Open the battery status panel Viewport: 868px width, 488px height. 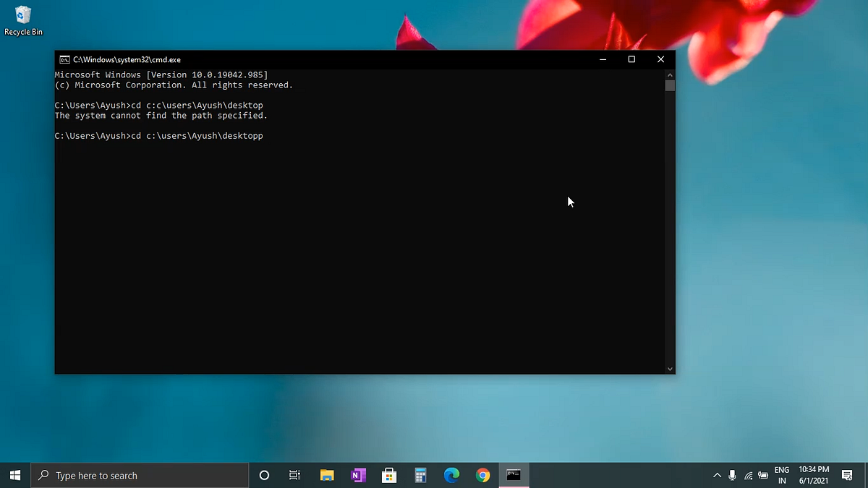[x=762, y=475]
